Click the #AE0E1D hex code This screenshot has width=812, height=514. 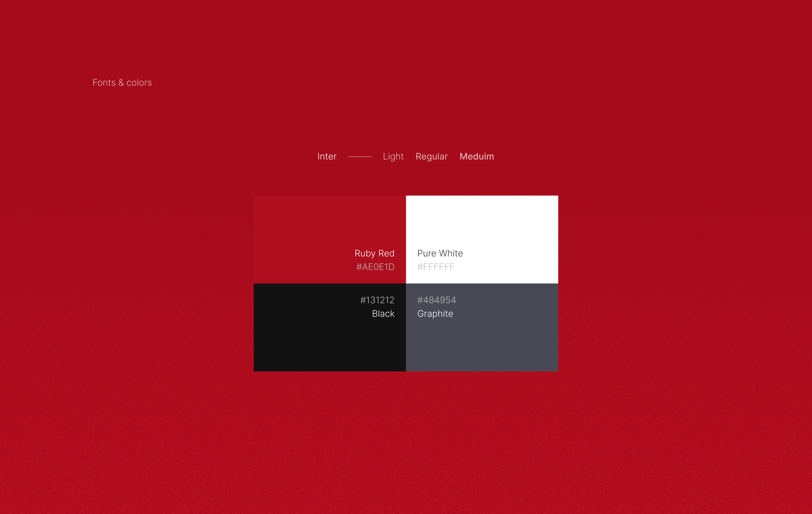point(375,267)
